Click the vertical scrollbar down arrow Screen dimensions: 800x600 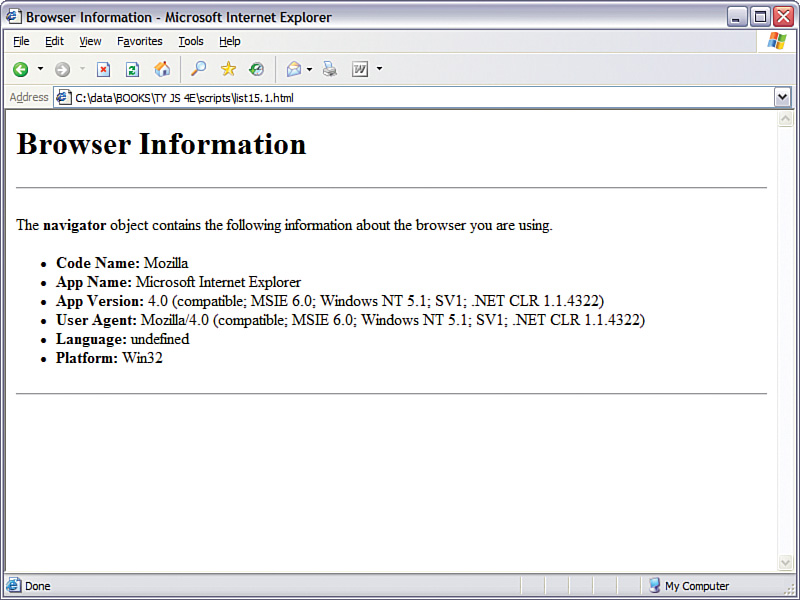click(784, 563)
